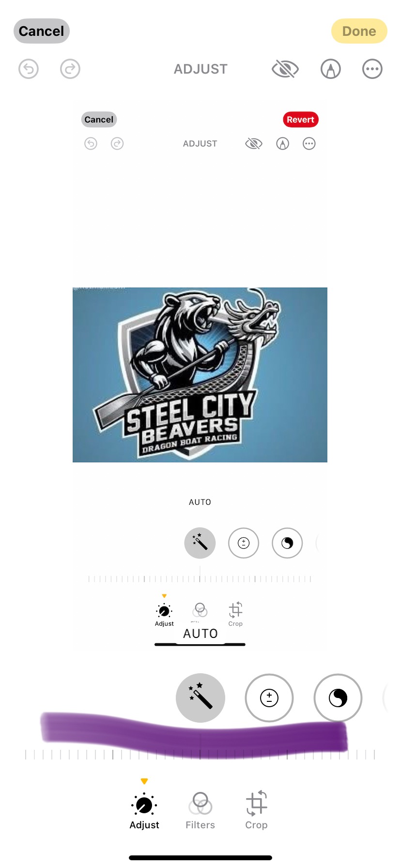Screen dimensions: 401x868
Task: Select the large Brilliance yin-yang circle
Action: (338, 698)
